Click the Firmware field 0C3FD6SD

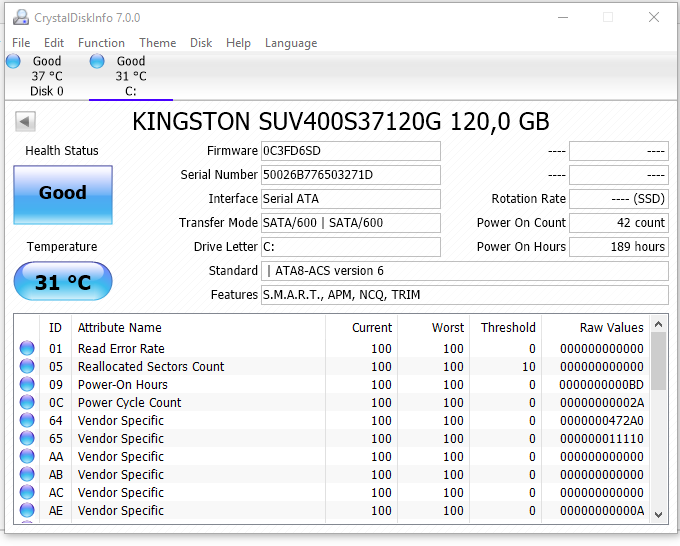[351, 151]
